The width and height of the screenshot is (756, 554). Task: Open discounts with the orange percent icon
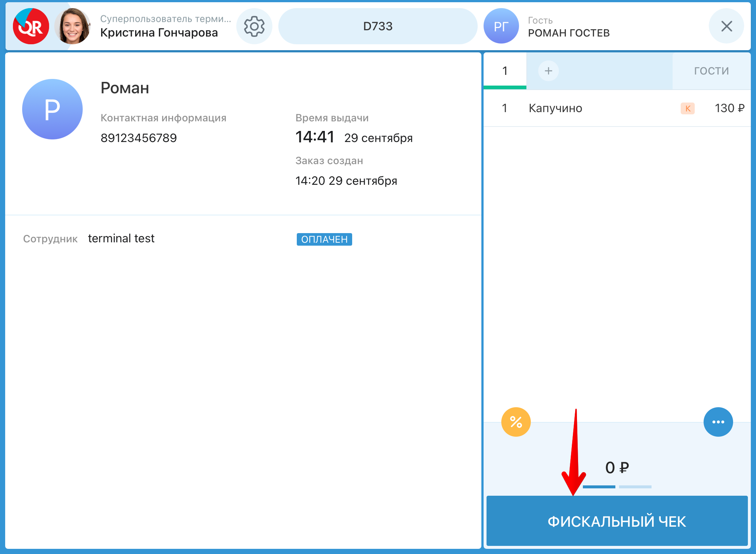click(x=516, y=422)
